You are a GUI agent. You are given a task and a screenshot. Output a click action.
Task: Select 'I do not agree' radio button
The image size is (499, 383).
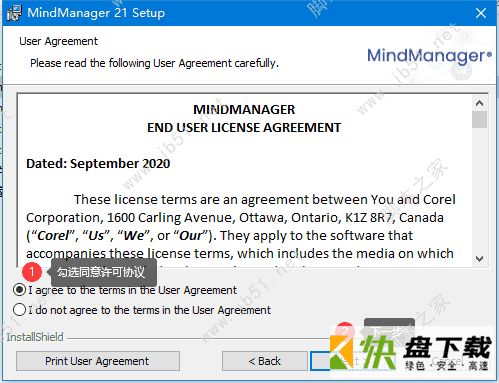(x=19, y=310)
